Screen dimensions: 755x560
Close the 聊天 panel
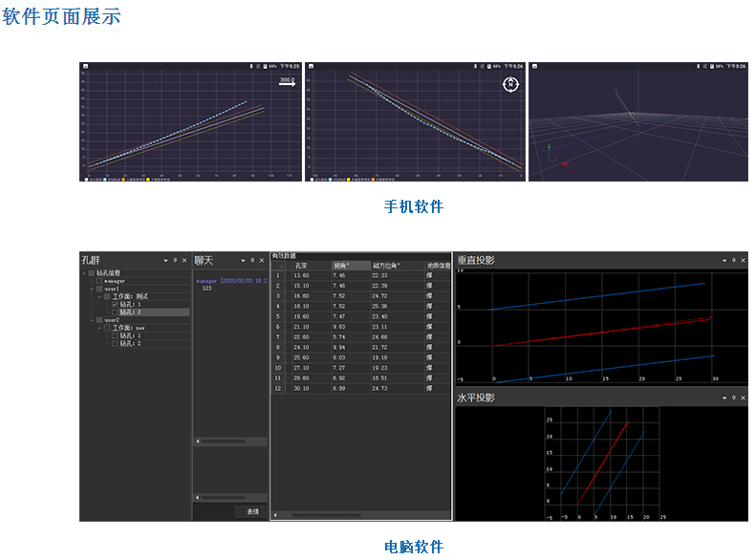(x=262, y=260)
